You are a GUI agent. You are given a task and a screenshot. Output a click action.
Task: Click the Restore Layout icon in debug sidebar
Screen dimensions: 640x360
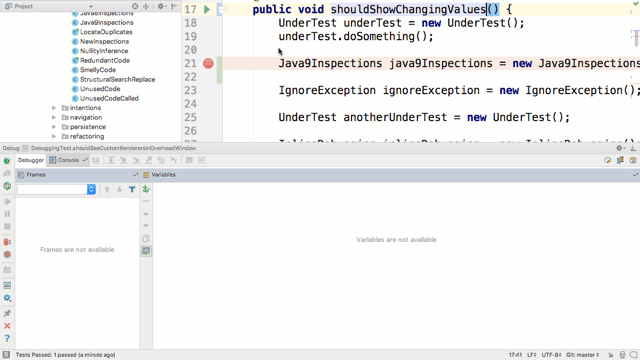7,285
